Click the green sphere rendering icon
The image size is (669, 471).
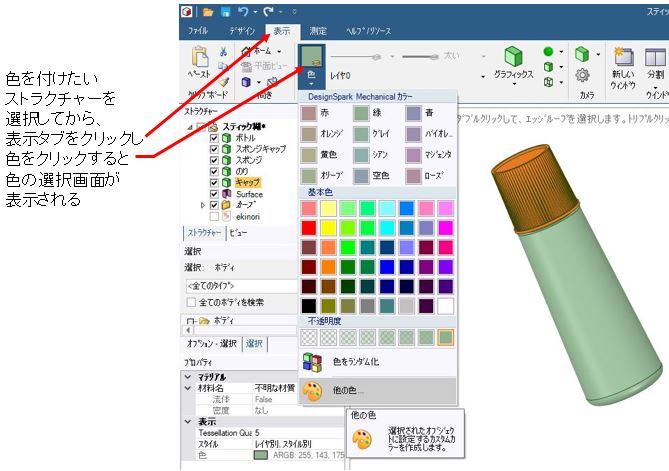click(549, 52)
